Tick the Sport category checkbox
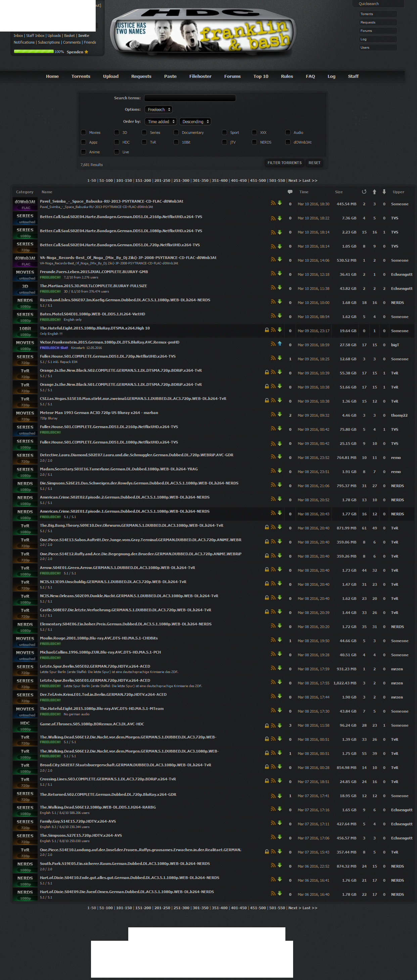The image size is (417, 980). [x=224, y=133]
